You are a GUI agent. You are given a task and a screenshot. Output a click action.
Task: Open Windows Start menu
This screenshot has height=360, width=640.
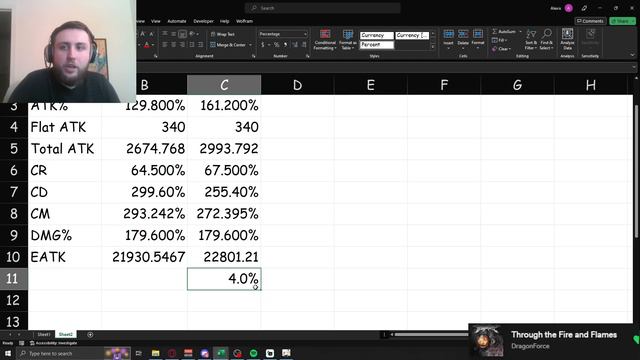coord(8,353)
